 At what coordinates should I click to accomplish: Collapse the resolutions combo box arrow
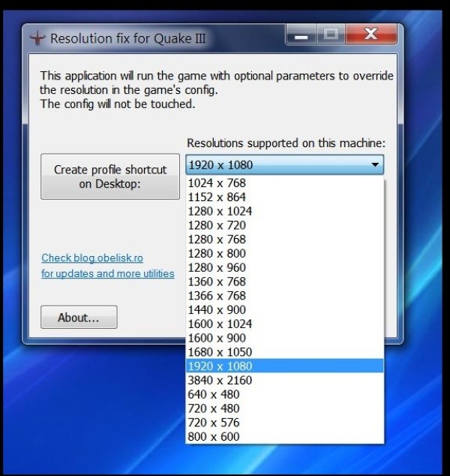(375, 164)
